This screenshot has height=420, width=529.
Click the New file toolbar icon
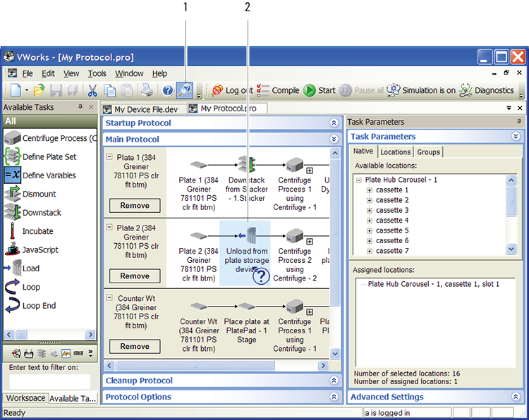pyautogui.click(x=16, y=90)
